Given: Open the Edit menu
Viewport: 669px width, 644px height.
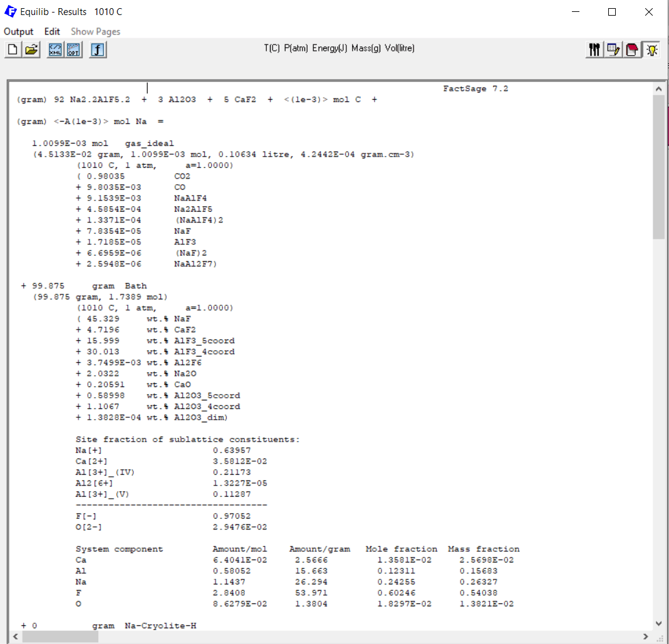Looking at the screenshot, I should (52, 31).
